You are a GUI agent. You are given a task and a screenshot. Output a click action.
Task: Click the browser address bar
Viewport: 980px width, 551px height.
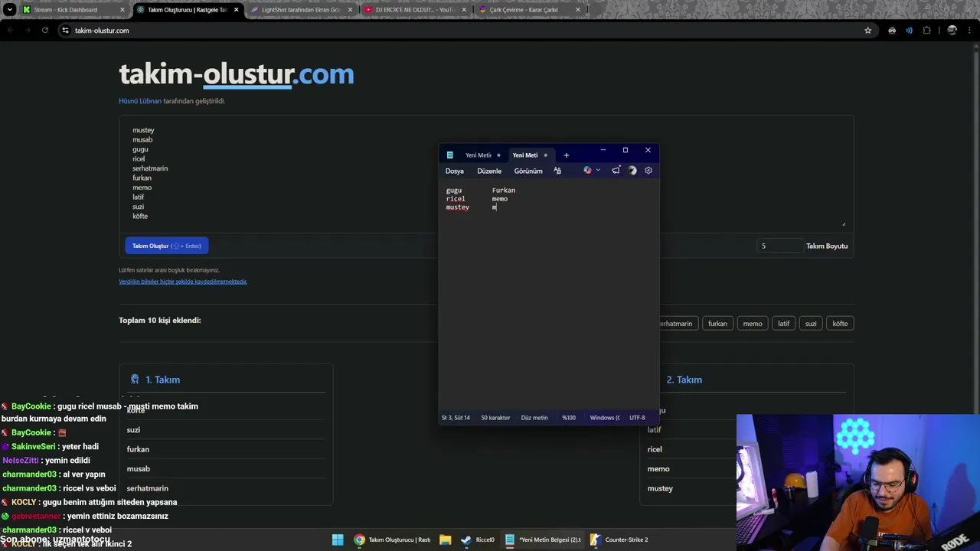(x=467, y=31)
